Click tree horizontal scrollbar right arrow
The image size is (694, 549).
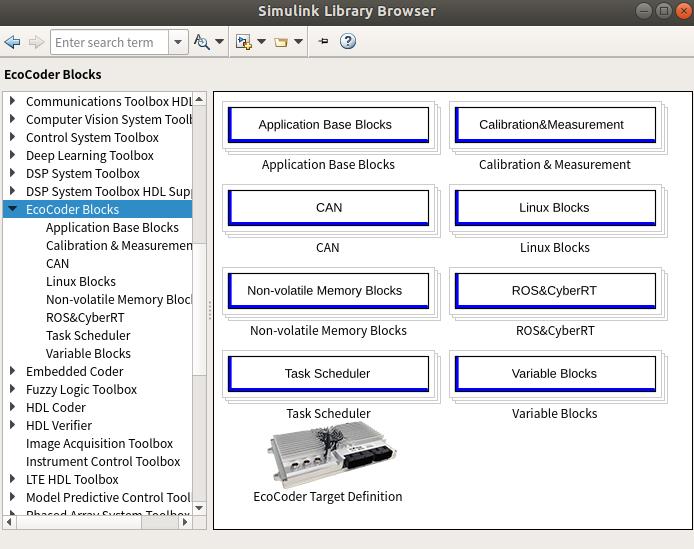[185, 522]
